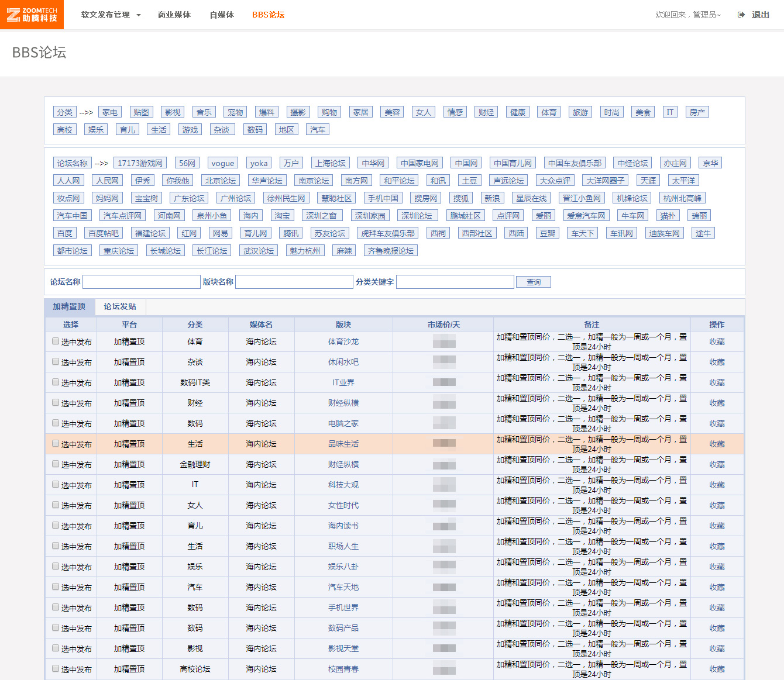Screen dimensions: 784x680
Task: Check the box for 体育沙龙 row
Action: click(x=56, y=341)
